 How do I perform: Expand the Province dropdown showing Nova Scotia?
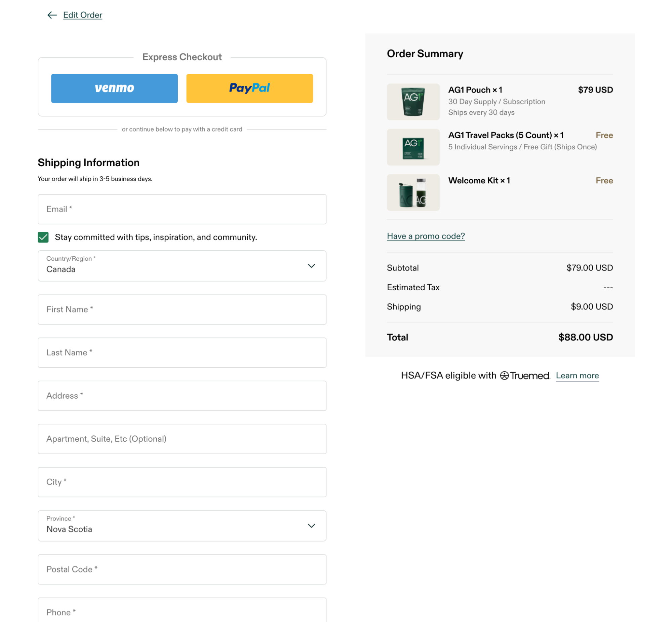click(x=182, y=525)
